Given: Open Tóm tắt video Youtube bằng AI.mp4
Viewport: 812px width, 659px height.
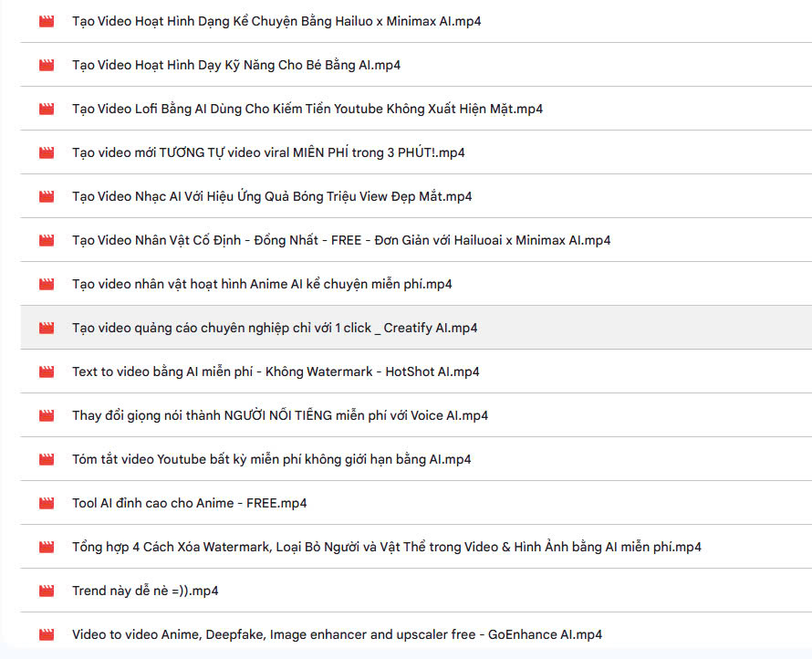Looking at the screenshot, I should click(272, 459).
